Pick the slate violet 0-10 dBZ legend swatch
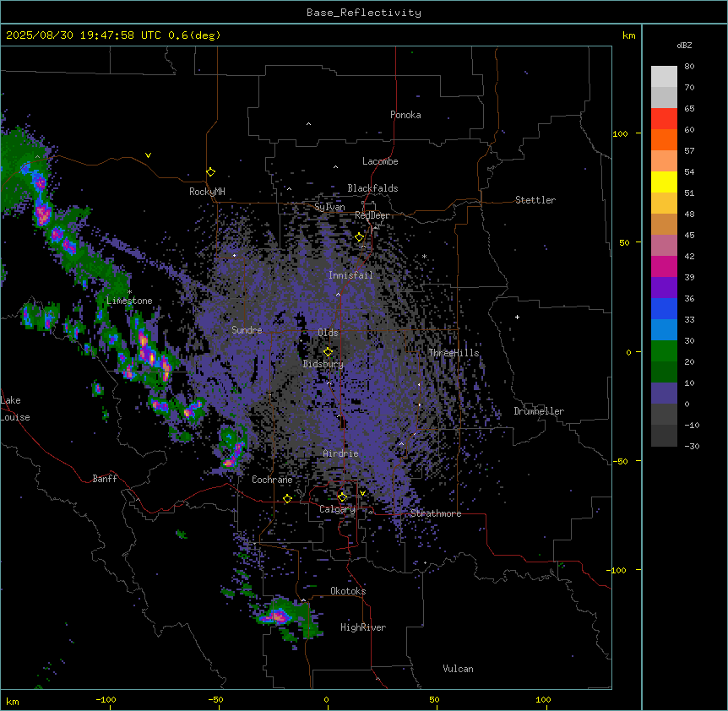Screen dimensions: 728x711 point(664,393)
